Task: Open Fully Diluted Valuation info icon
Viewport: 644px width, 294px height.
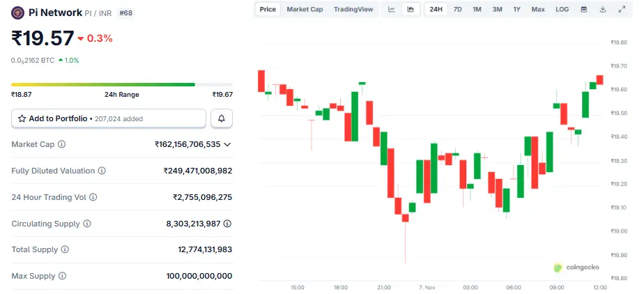Action: tap(102, 171)
